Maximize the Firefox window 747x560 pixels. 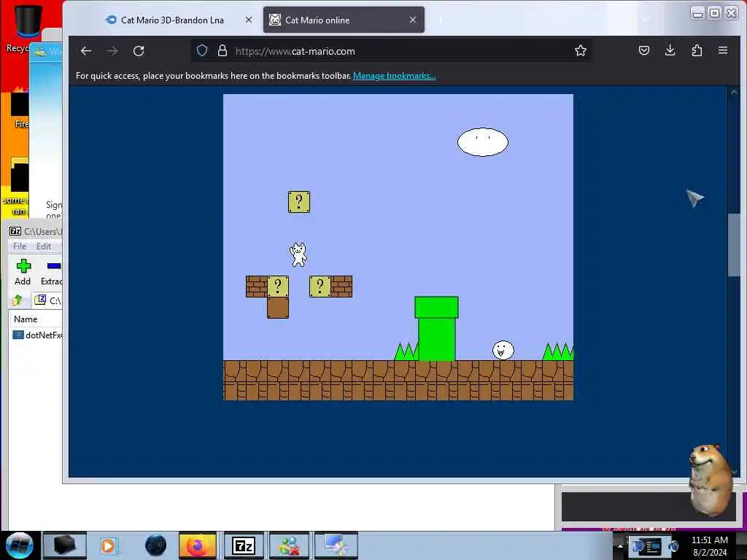pyautogui.click(x=714, y=13)
